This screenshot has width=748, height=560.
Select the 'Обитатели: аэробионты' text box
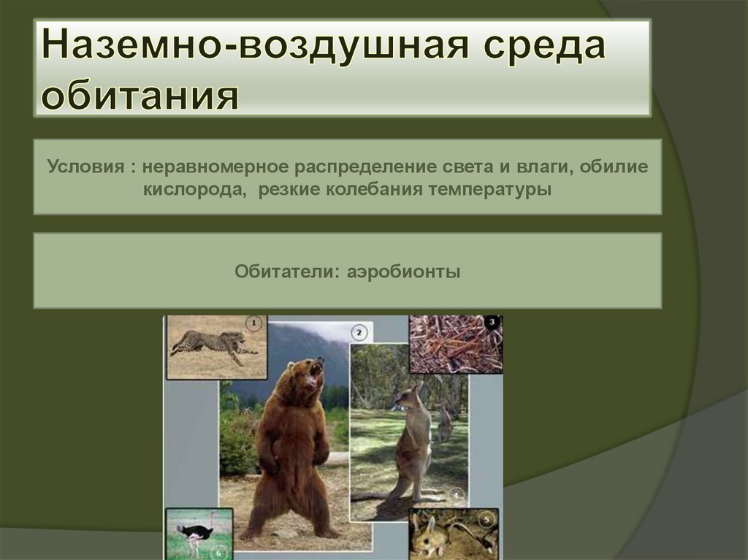[347, 270]
